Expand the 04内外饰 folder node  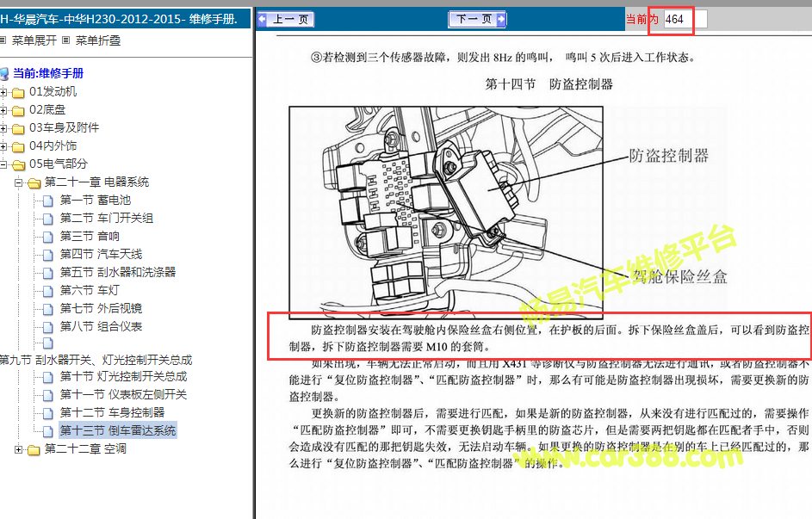(3, 147)
